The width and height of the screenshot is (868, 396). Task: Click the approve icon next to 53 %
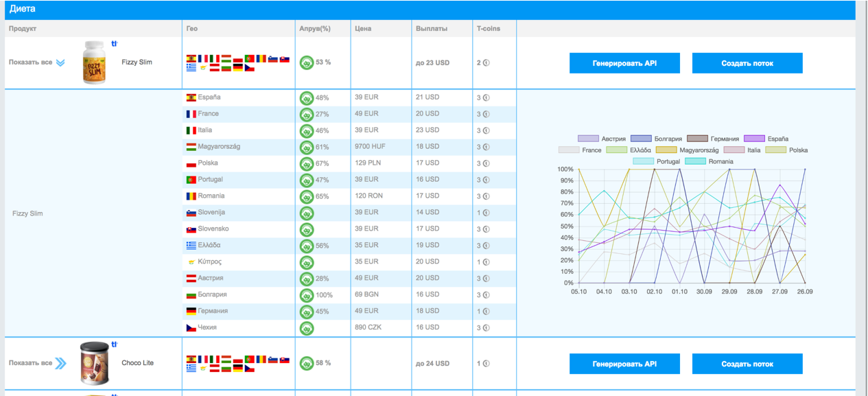(x=307, y=62)
